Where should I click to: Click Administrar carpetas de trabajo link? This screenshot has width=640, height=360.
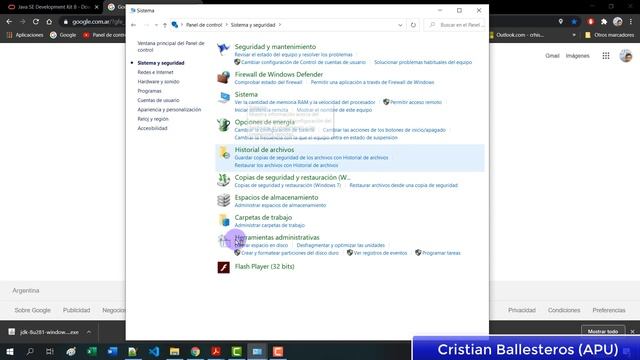tap(270, 225)
